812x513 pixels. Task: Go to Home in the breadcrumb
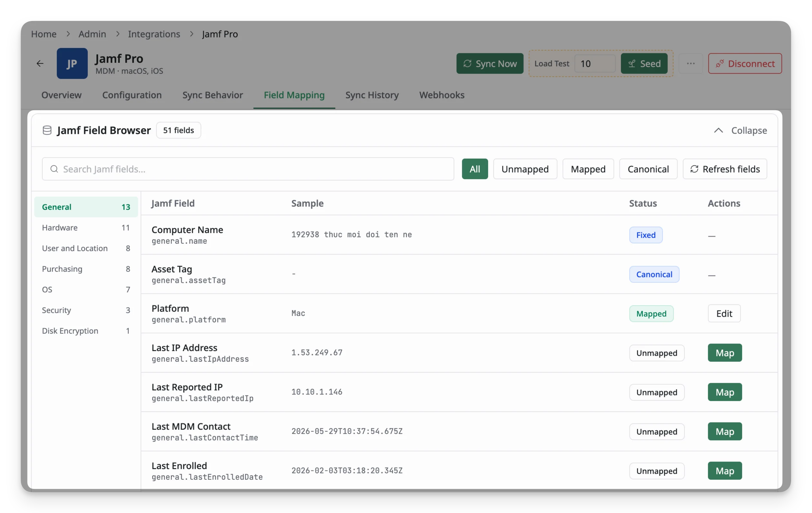click(44, 34)
